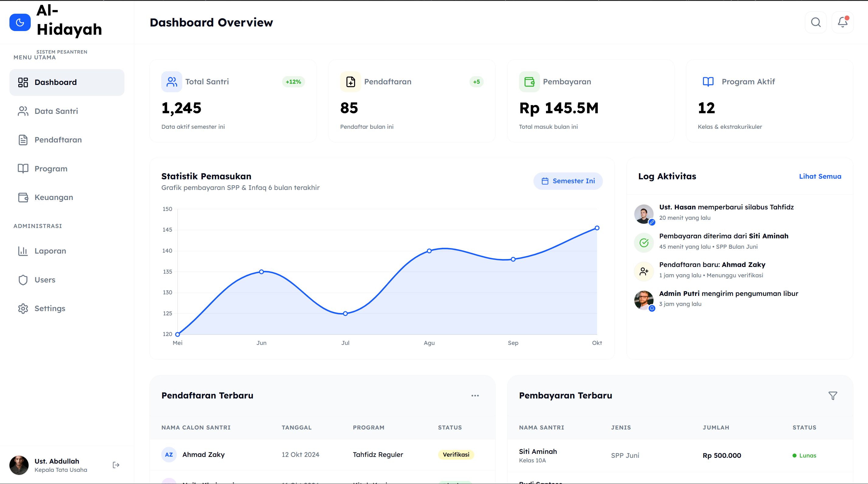Click the Lihat Semua link
Image resolution: width=868 pixels, height=484 pixels.
click(x=820, y=176)
